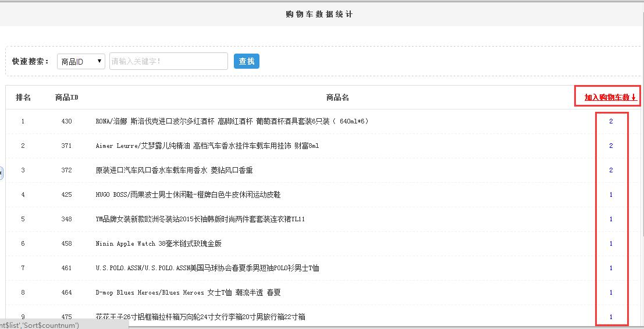
Task: Open cart count 2 for product 371
Action: (611, 146)
